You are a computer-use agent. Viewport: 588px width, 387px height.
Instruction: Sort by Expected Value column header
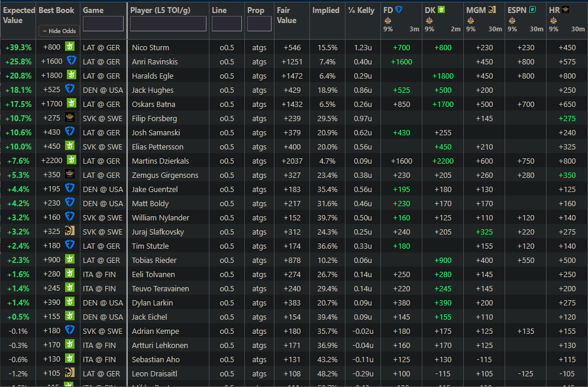[x=18, y=15]
